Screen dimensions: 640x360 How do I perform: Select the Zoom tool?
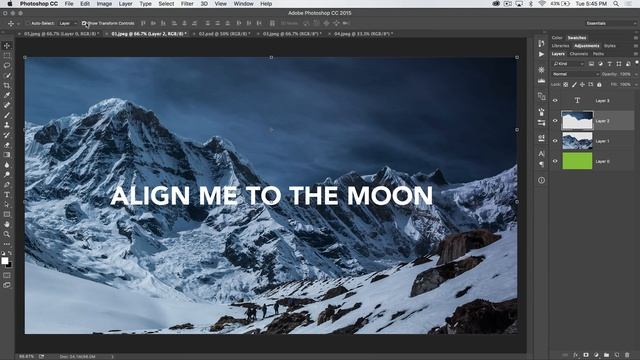point(7,234)
